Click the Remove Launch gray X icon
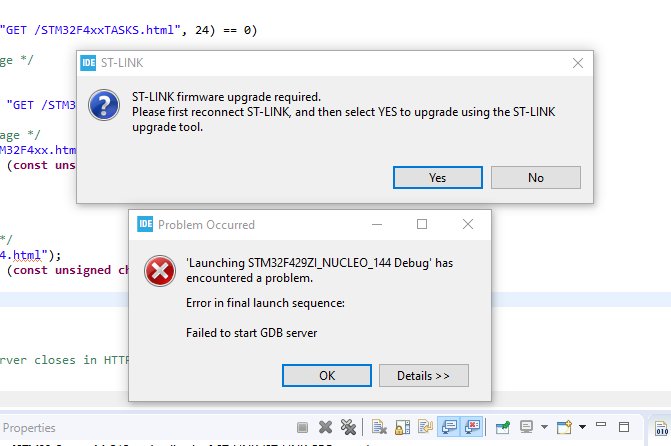 [x=325, y=427]
